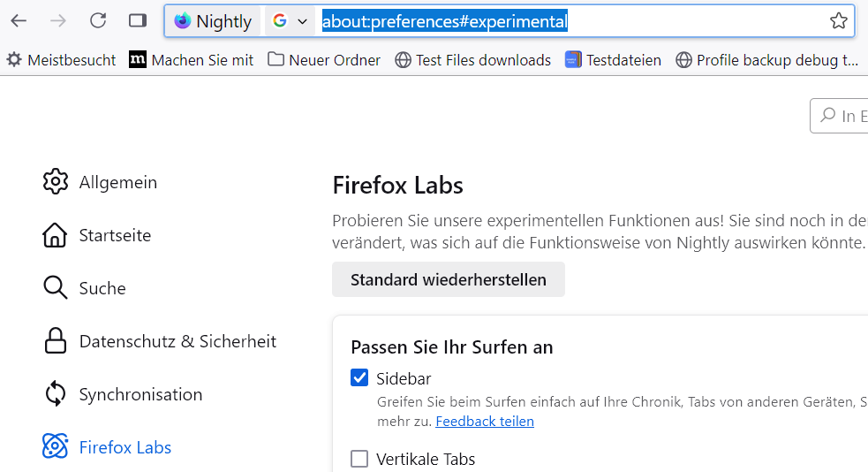Click the browser back arrow

[19, 20]
